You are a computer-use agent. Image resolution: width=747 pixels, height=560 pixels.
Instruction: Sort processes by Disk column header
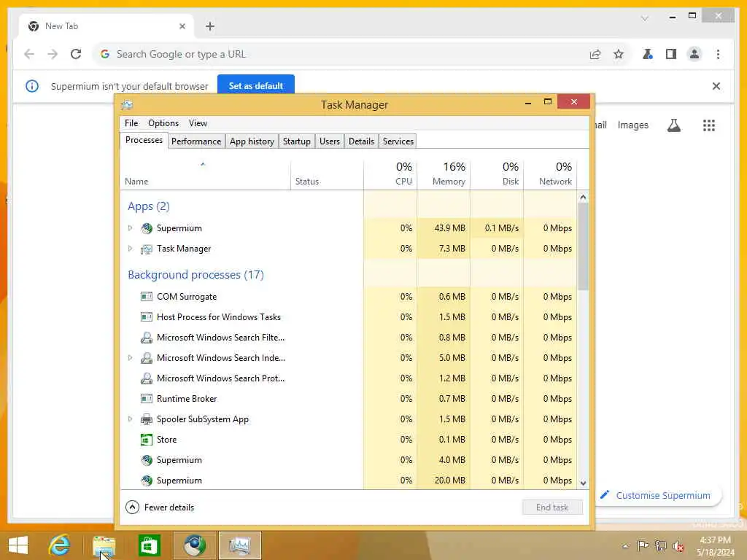tap(498, 174)
